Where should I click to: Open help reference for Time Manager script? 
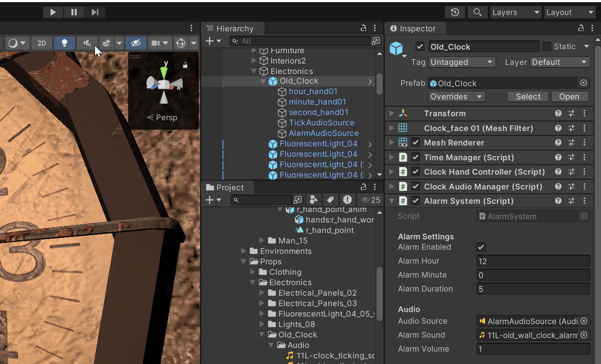(x=558, y=158)
